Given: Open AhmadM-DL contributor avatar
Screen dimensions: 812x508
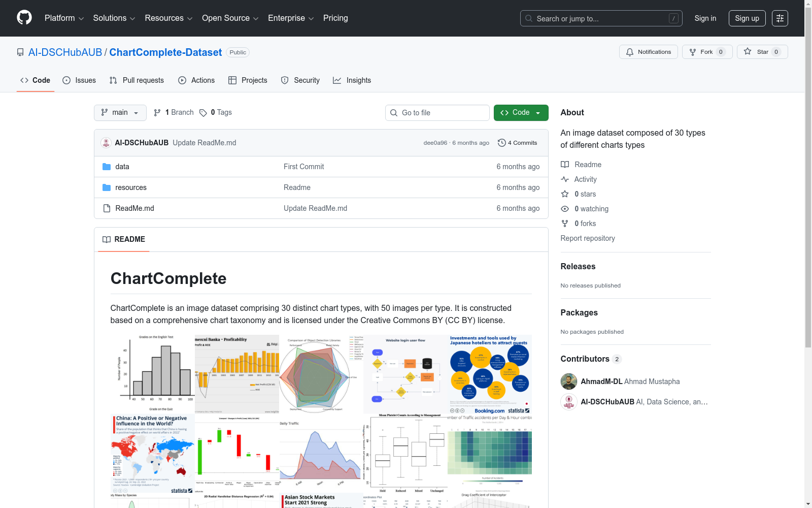Looking at the screenshot, I should [569, 382].
